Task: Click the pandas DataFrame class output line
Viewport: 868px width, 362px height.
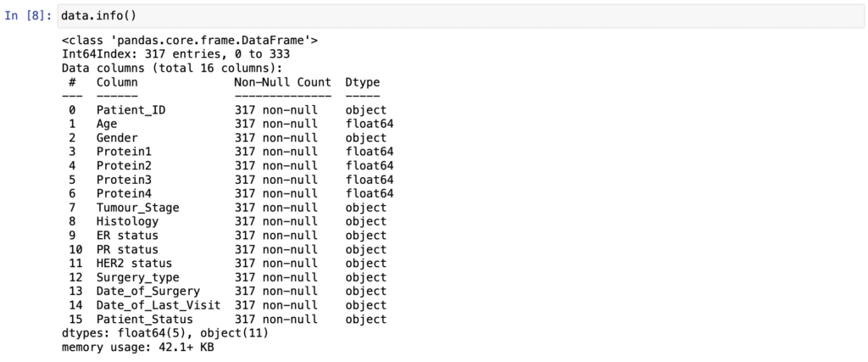Action: coord(190,41)
